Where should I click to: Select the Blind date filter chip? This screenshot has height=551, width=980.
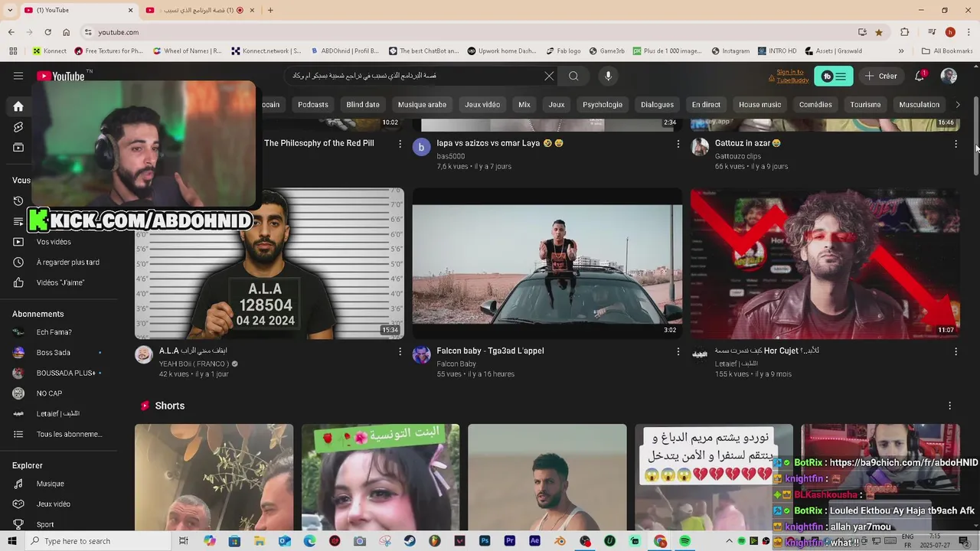tap(363, 104)
